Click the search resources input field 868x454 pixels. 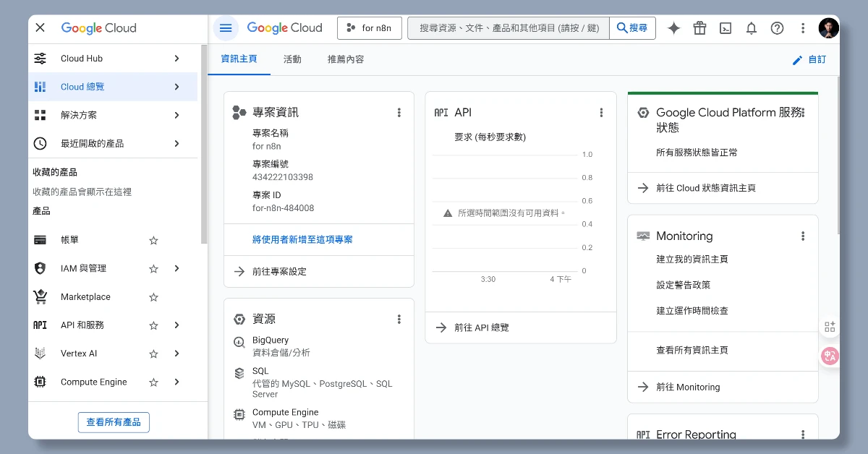click(x=509, y=28)
